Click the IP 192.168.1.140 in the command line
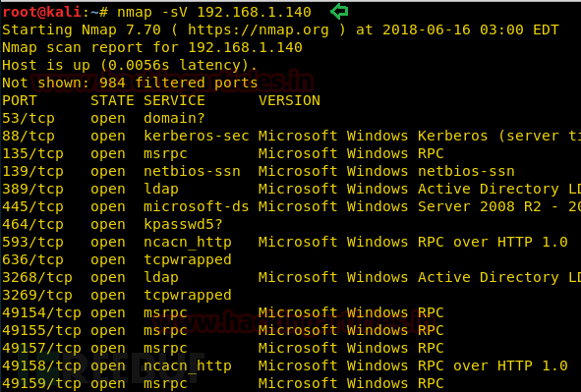Image resolution: width=581 pixels, height=392 pixels. click(254, 12)
